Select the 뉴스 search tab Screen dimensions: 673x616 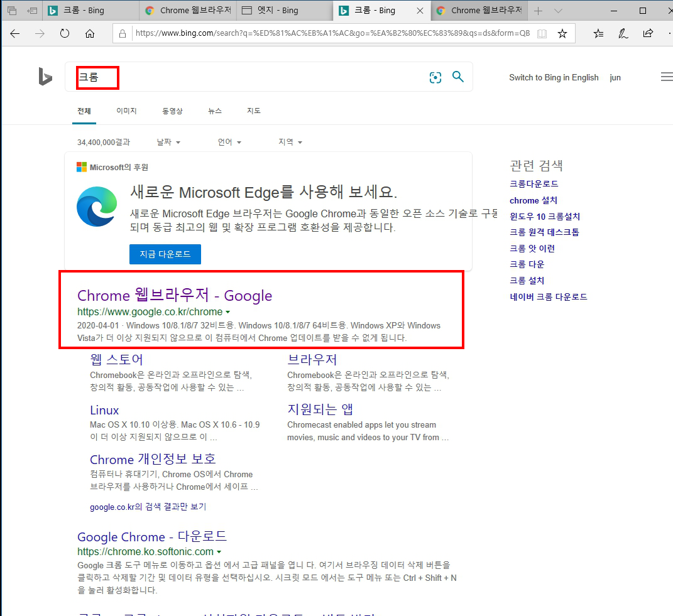(x=215, y=111)
